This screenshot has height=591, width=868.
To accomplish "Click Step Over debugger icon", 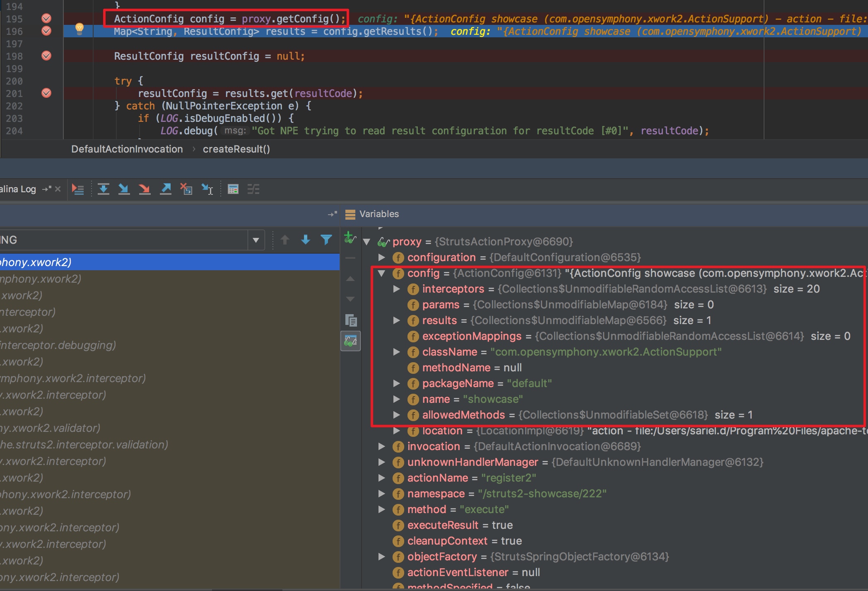I will point(103,189).
